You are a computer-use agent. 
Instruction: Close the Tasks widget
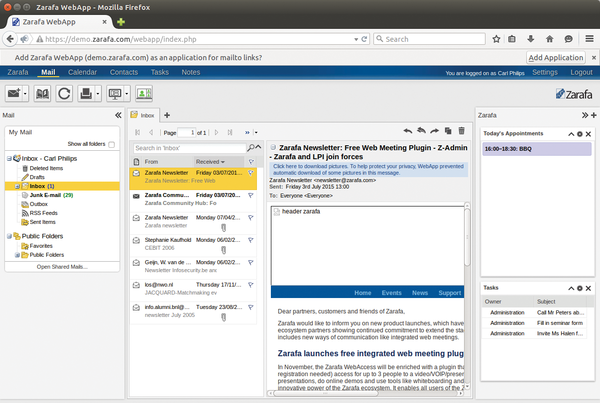589,288
